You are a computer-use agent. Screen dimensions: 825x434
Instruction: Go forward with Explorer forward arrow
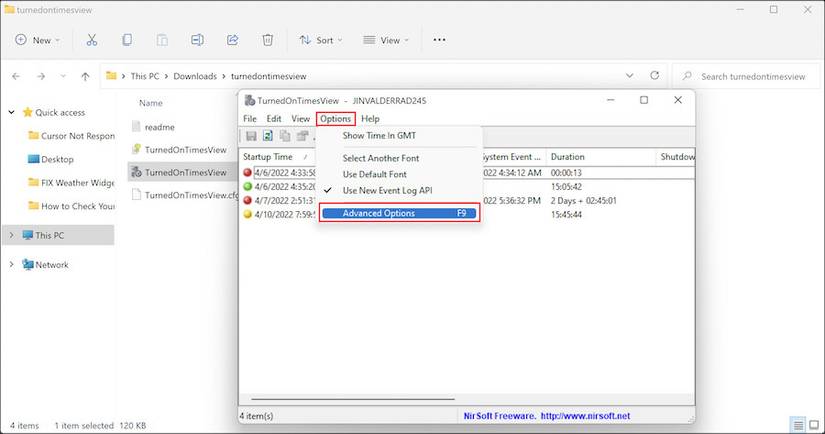tap(41, 76)
